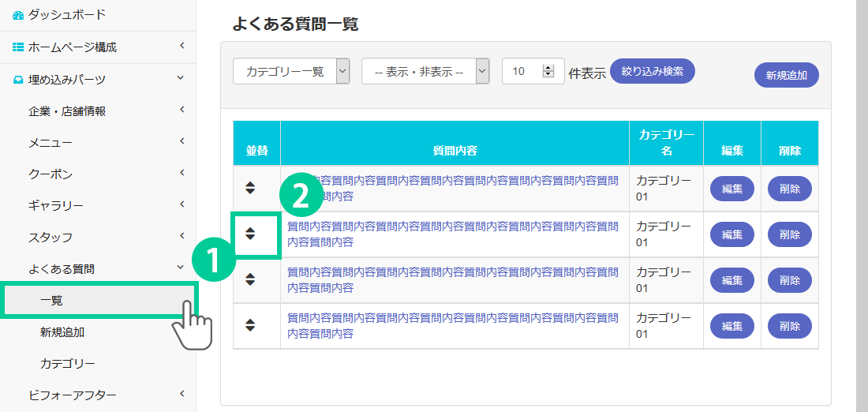Click the 新規追加 button at top right
The image size is (868, 412).
point(787,76)
